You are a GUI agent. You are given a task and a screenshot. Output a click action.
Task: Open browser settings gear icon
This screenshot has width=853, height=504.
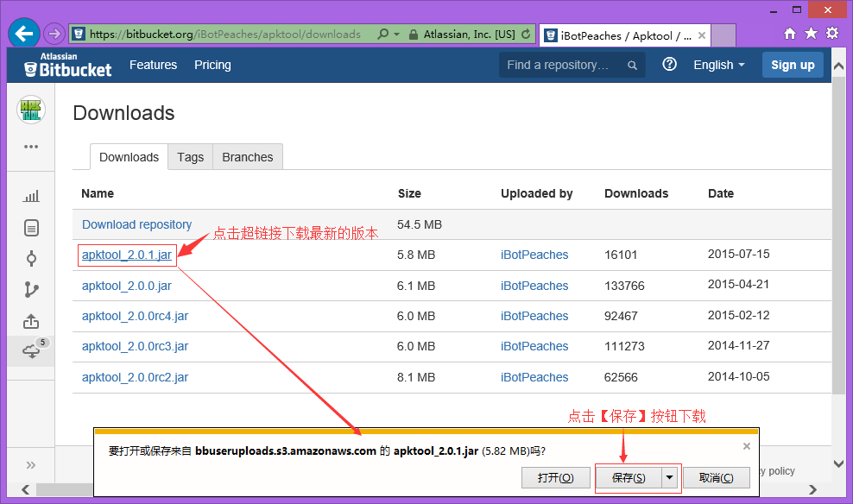click(x=832, y=33)
